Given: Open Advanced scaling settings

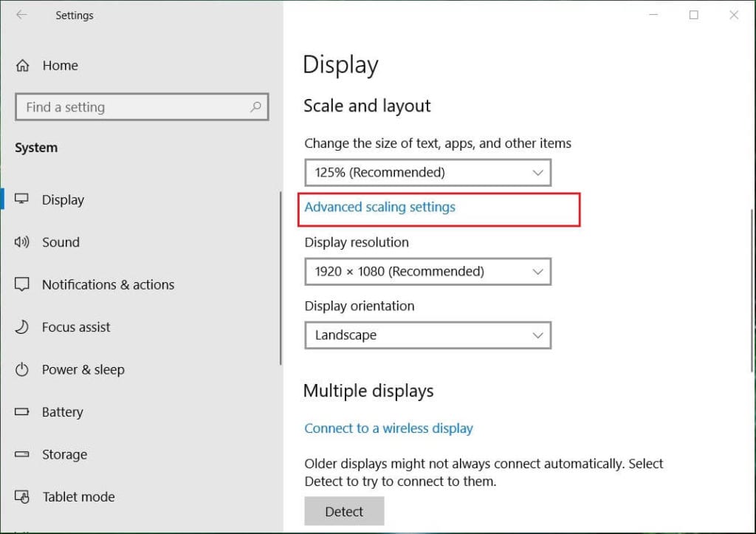Looking at the screenshot, I should tap(381, 208).
